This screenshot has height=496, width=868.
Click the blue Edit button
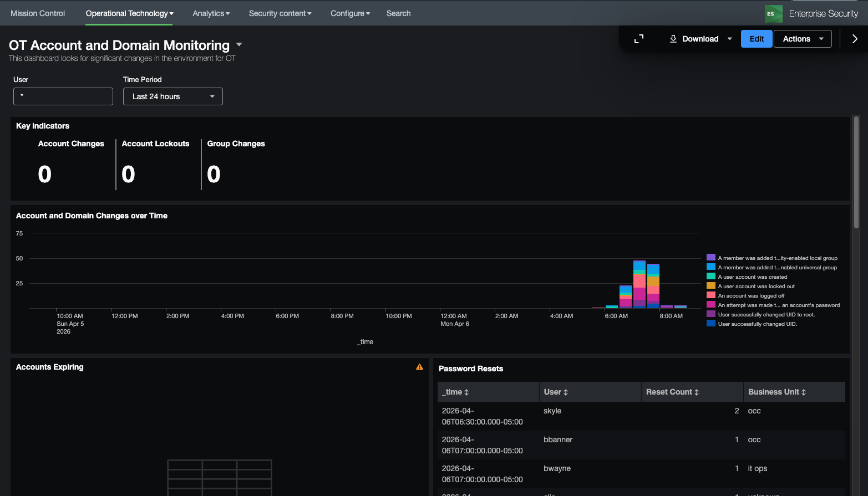coord(757,39)
